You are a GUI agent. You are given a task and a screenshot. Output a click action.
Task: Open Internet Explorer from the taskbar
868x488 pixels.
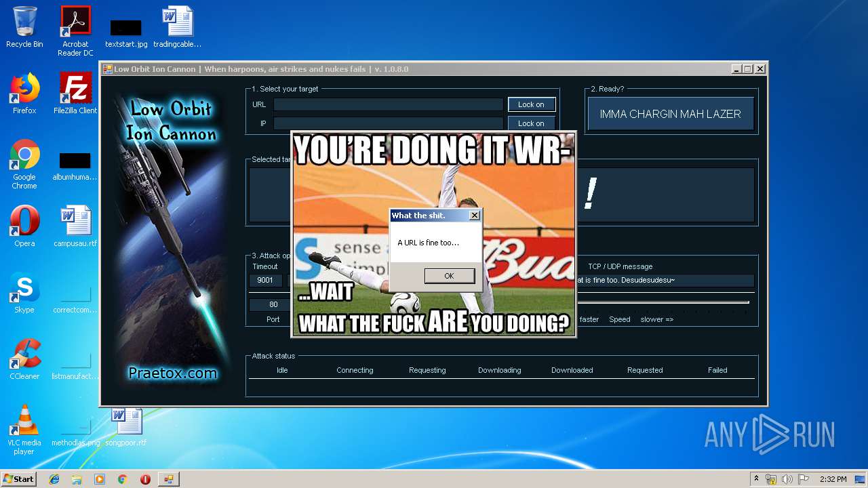[x=54, y=479]
